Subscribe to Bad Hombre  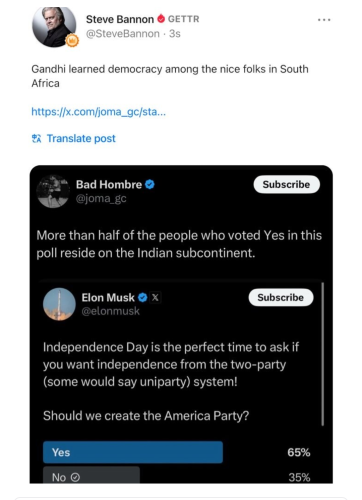[x=287, y=184]
